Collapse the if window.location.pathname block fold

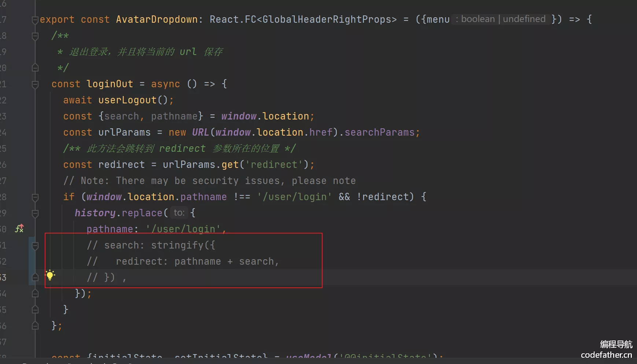[35, 197]
